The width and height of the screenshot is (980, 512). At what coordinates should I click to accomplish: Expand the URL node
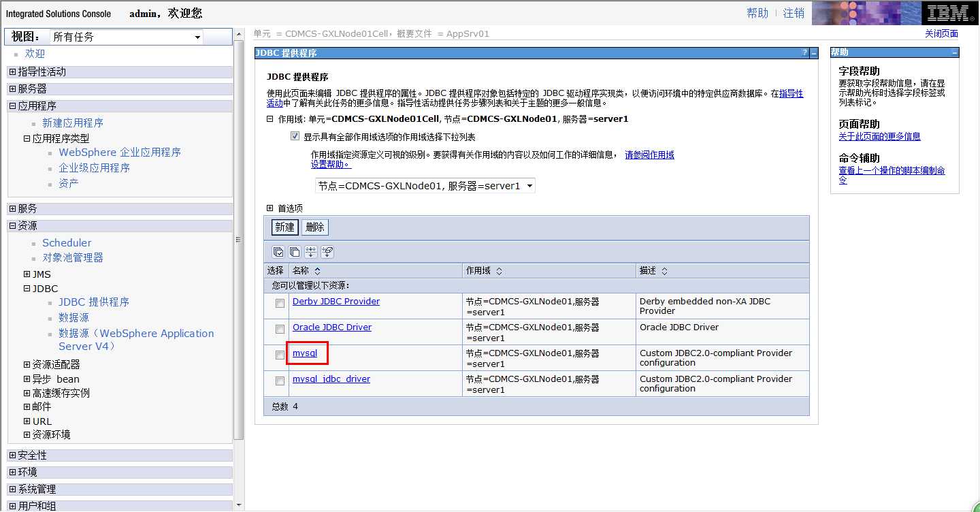[x=27, y=421]
